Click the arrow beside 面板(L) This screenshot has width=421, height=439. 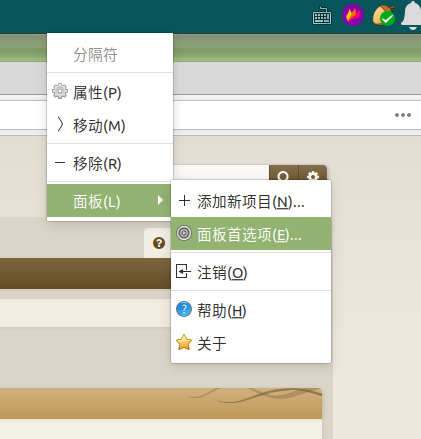click(161, 200)
